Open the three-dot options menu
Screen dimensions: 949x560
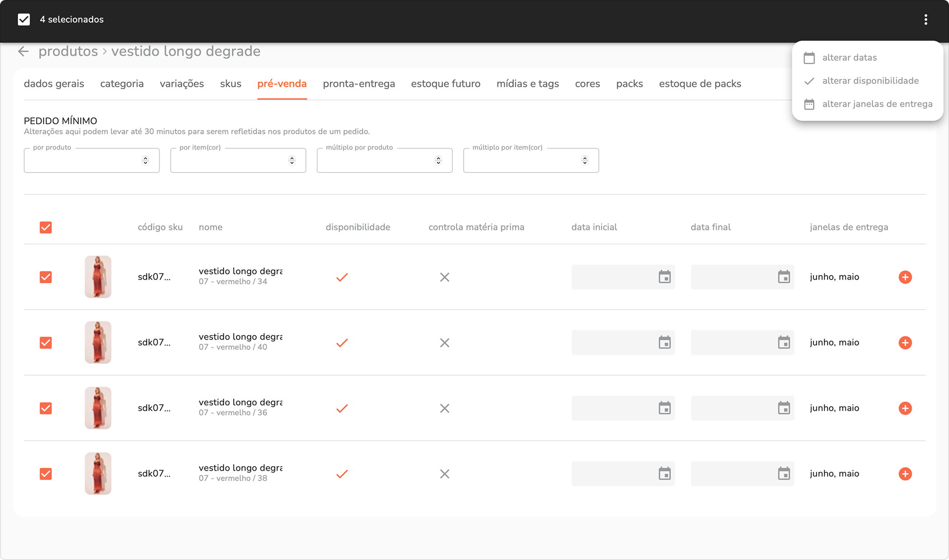tap(926, 19)
